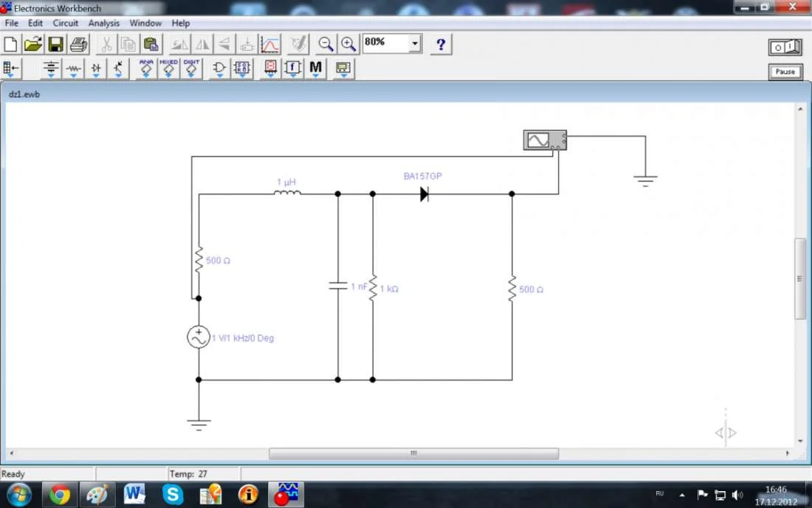This screenshot has height=508, width=812.
Task: Select the 500 Ω resistor above the AC source
Action: click(x=199, y=259)
